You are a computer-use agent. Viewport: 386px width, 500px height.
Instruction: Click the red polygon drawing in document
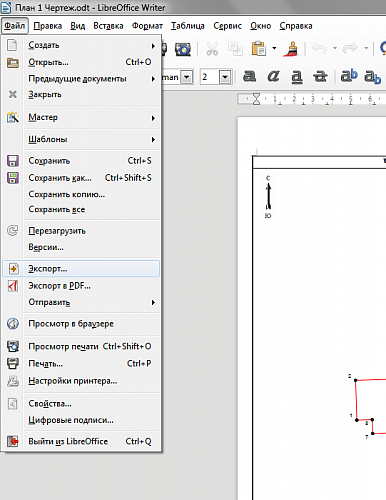[369, 407]
